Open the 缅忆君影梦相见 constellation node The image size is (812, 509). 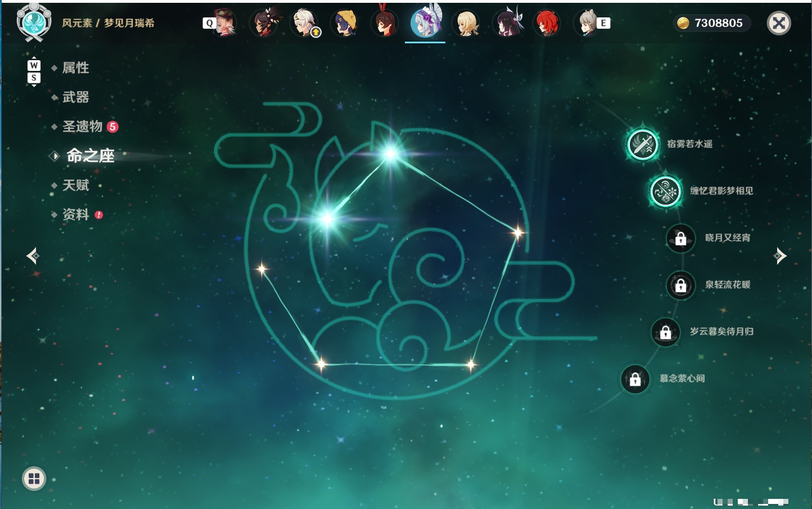tap(666, 191)
